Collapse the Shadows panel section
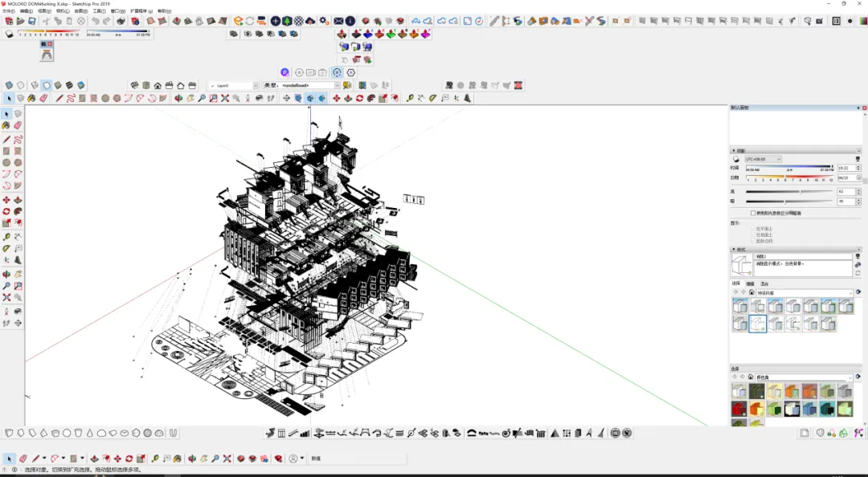Image resolution: width=868 pixels, height=477 pixels. (x=734, y=150)
